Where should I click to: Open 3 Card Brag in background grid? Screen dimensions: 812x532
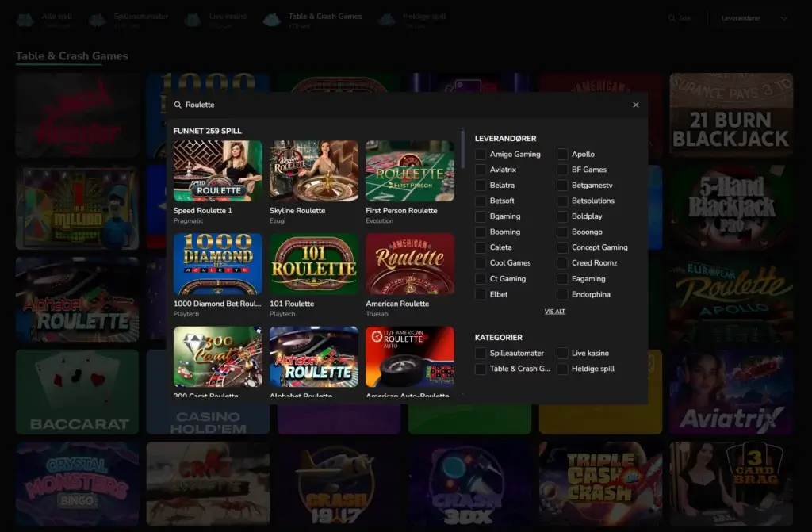coord(731,484)
